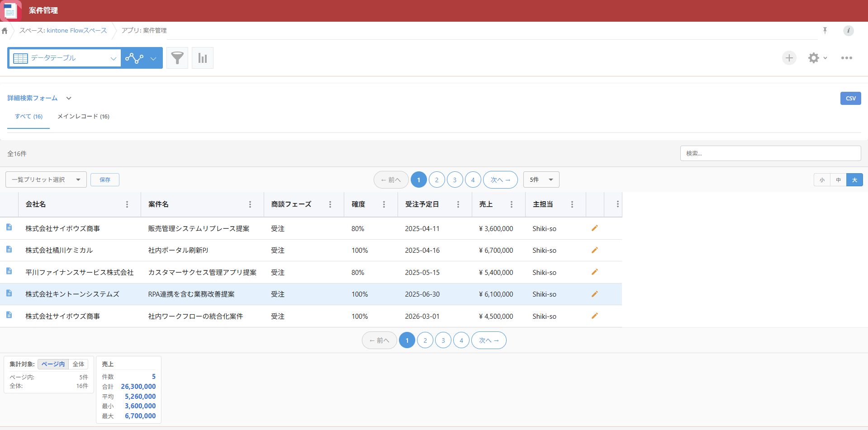Switch table size to 小

tap(822, 180)
